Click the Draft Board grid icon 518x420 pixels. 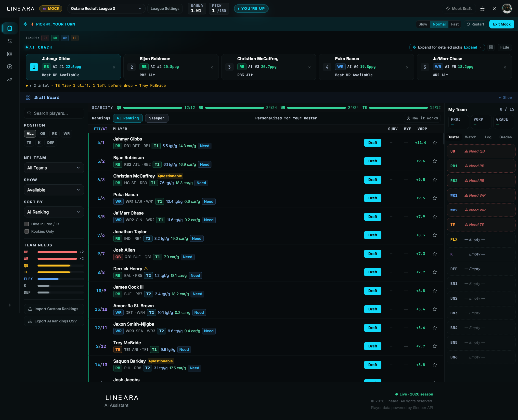pyautogui.click(x=28, y=98)
